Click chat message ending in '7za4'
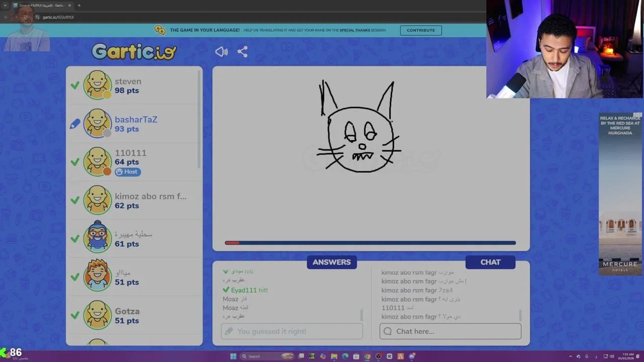Viewport: 644px width, 362px height. pyautogui.click(x=417, y=290)
